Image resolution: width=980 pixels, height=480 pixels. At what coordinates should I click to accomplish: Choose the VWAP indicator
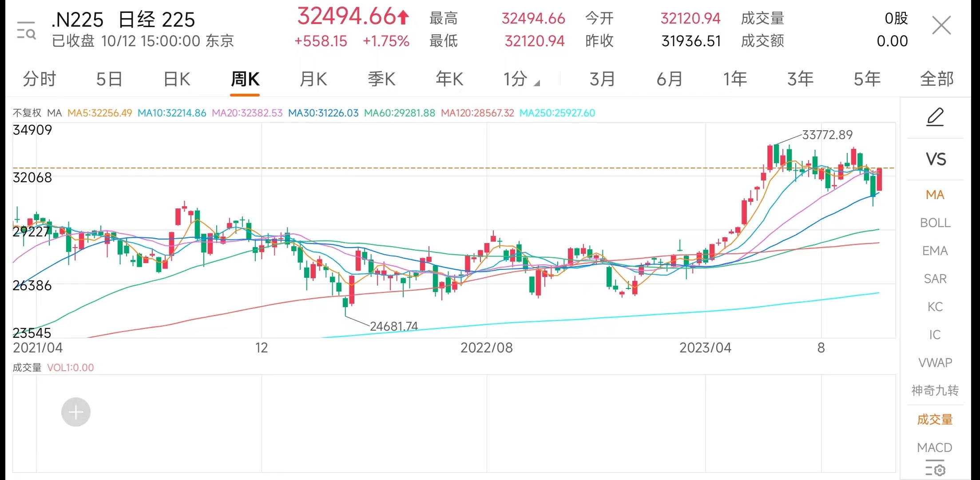935,363
